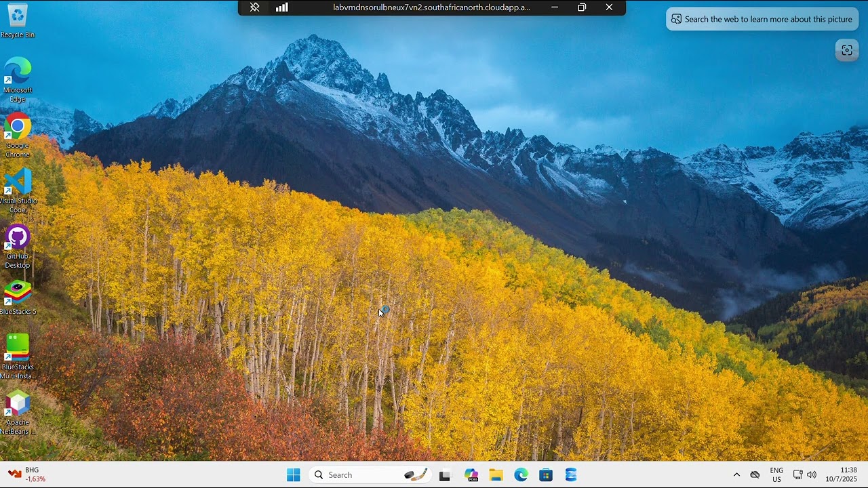Minimize the remote desktop session
The height and width of the screenshot is (488, 868).
coord(555,7)
